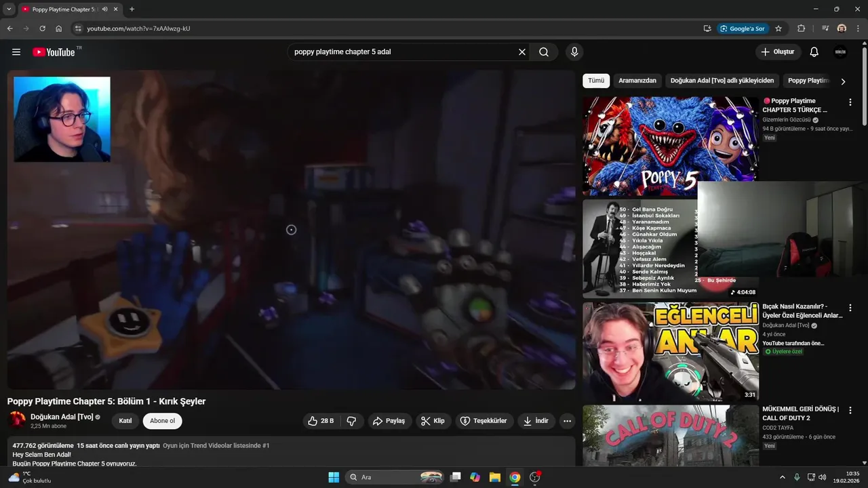Open tab search dropdown arrow

coord(9,9)
